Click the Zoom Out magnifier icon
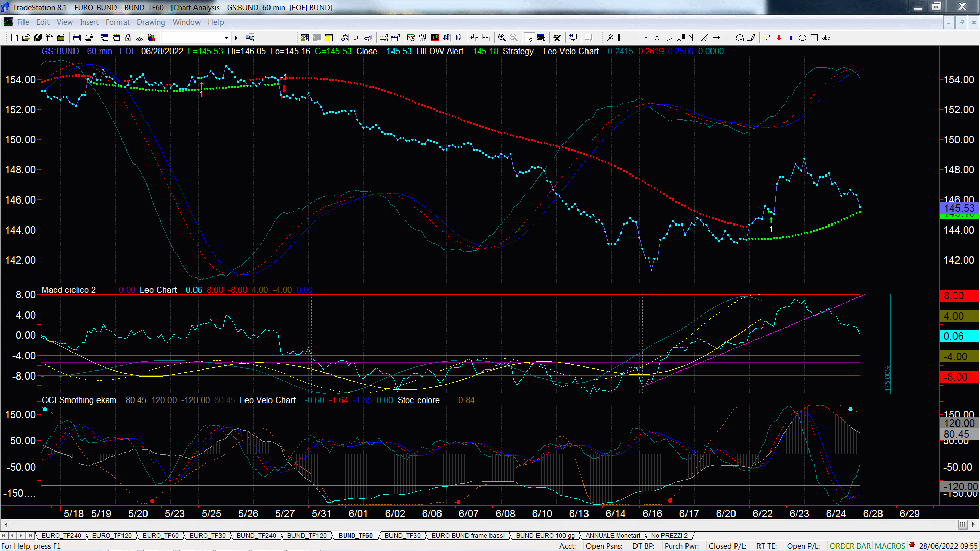Viewport: 980px width, 551px height. tap(513, 38)
